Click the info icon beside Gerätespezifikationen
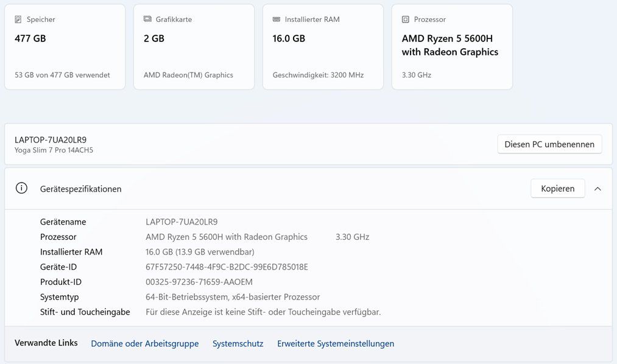 tap(22, 188)
